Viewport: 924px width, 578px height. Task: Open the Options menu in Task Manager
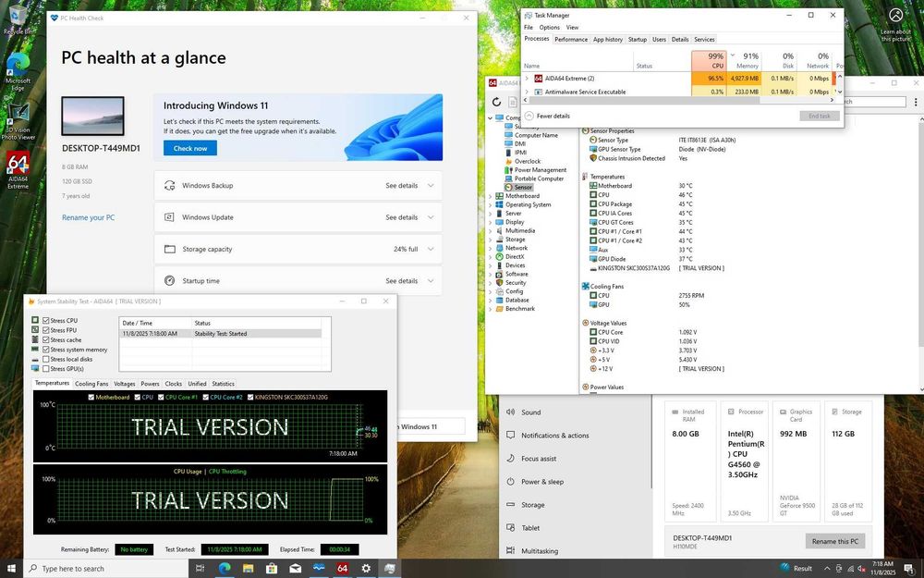[549, 27]
